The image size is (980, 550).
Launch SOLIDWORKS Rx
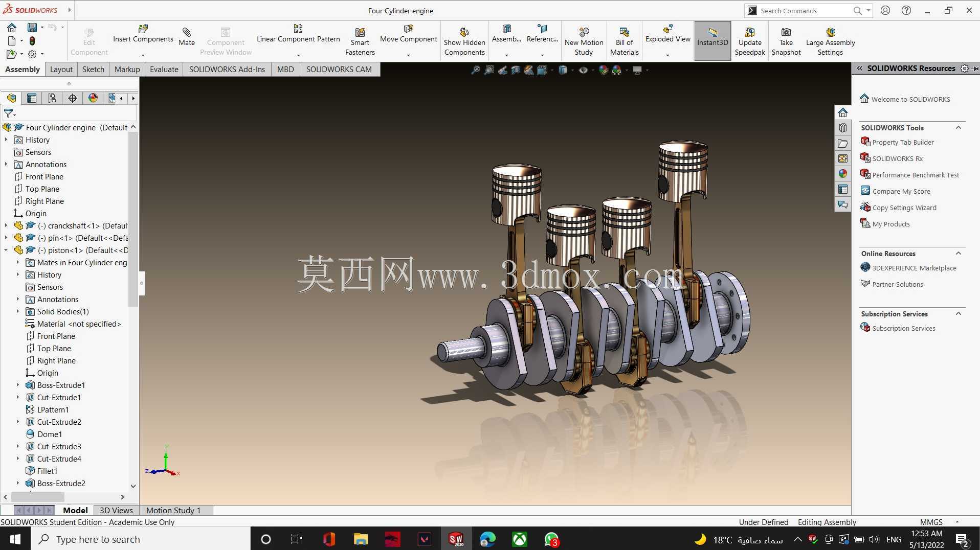(x=897, y=158)
